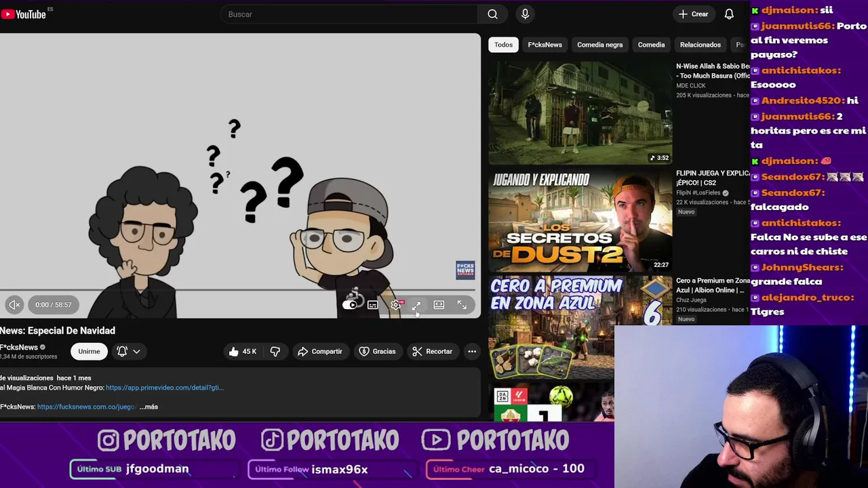The image size is (868, 488).
Task: Open the Secretos de Dust2 thumbnail
Action: (x=580, y=220)
